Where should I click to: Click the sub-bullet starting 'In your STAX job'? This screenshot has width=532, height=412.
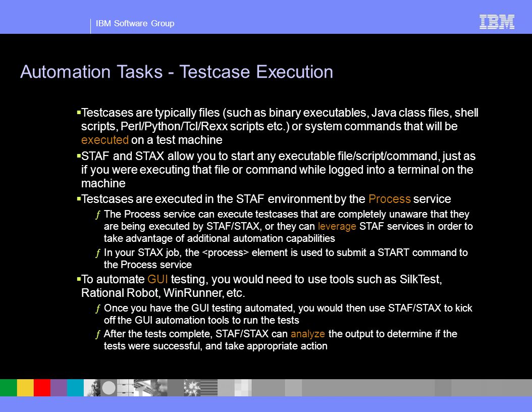[282, 259]
